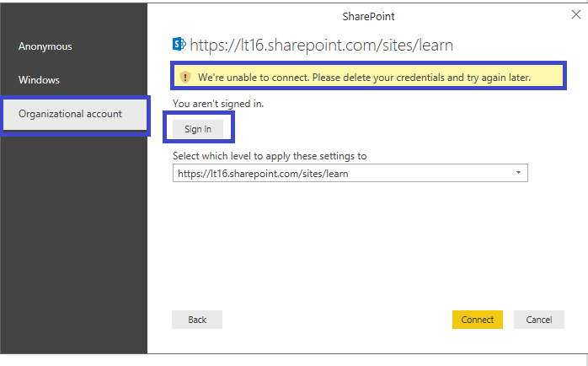Viewport: 588px width, 366px height.
Task: Close the SharePoint dialog with X
Action: pyautogui.click(x=575, y=14)
